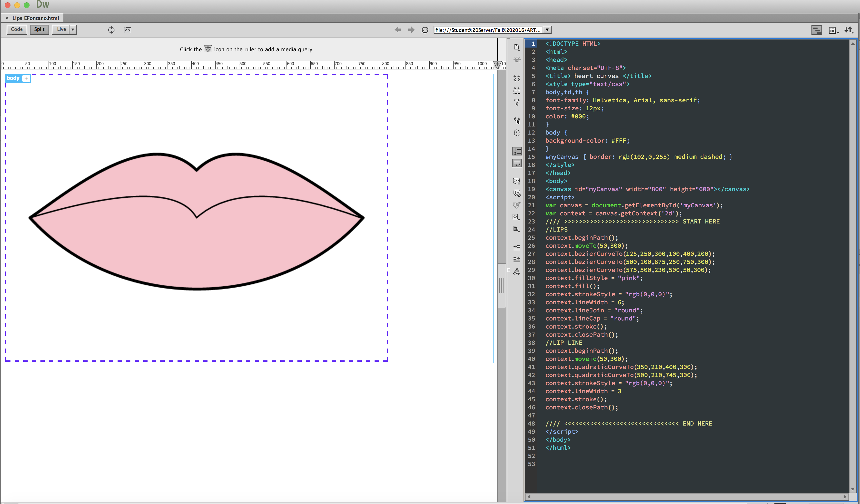Open the options list icon menu
Image resolution: width=860 pixels, height=504 pixels.
tap(833, 30)
